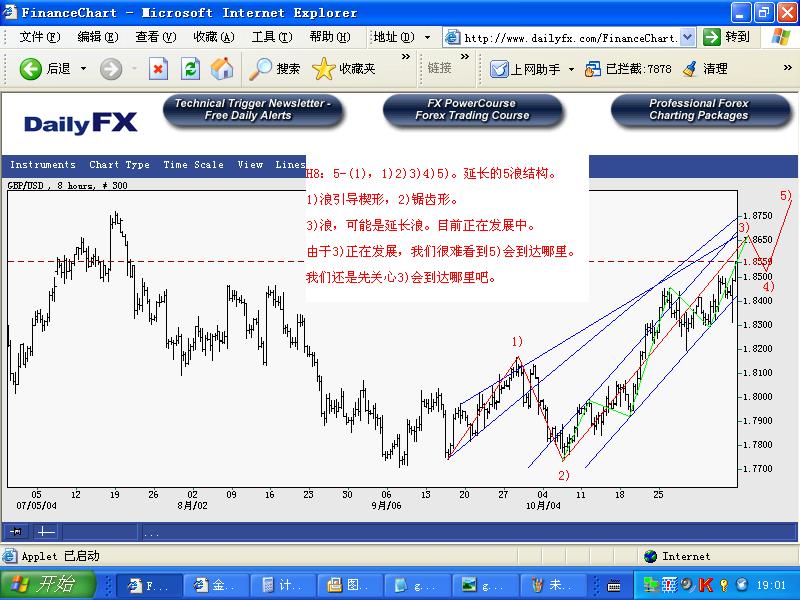Click the 开始 Start button
Viewport: 800px width, 600px height.
(43, 584)
